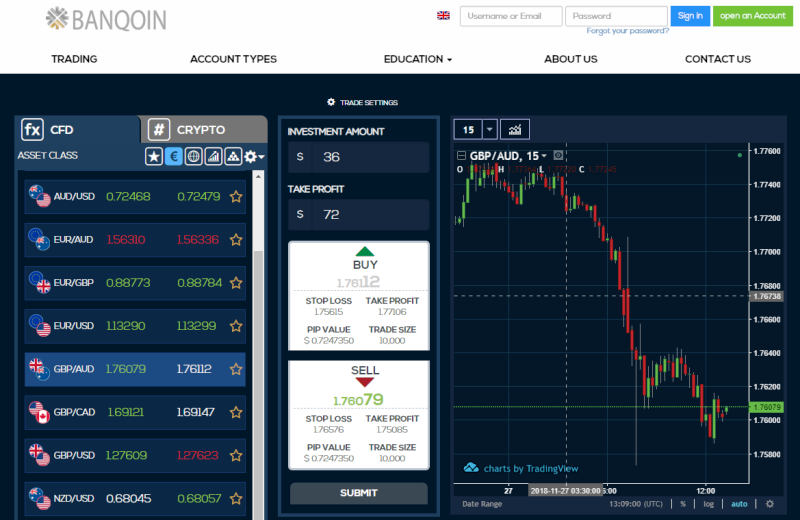The width and height of the screenshot is (800, 520).
Task: Click the fx icon on CFD tab
Action: tap(32, 130)
